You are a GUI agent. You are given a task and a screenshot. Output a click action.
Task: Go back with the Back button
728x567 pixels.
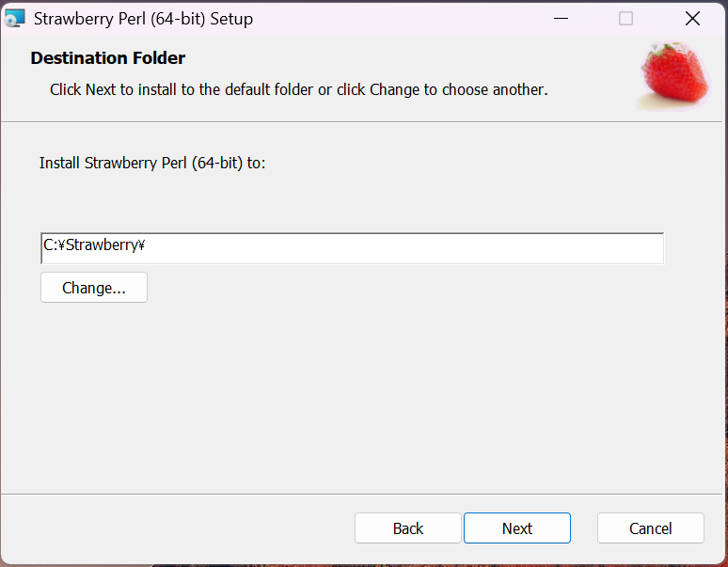point(407,528)
